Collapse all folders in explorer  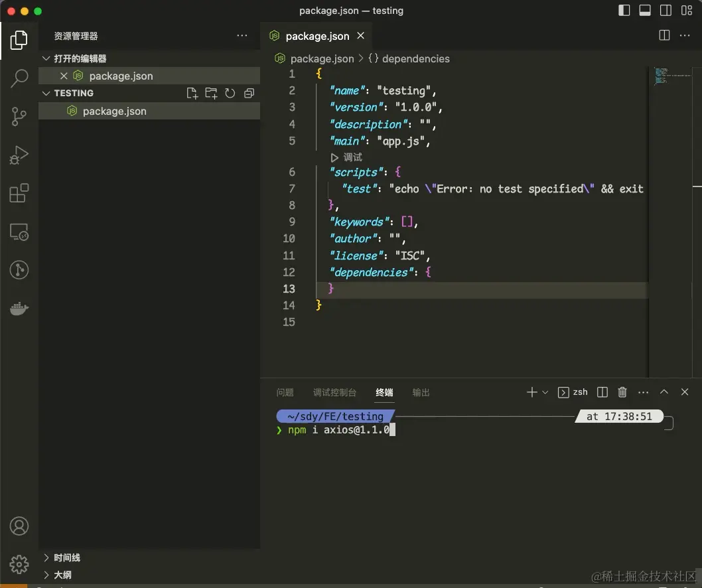[249, 93]
